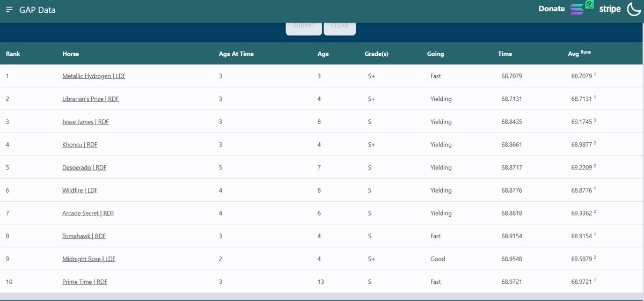Click average 68.9877 for Khonsu
Screen dimensions: 644x301
click(x=582, y=145)
